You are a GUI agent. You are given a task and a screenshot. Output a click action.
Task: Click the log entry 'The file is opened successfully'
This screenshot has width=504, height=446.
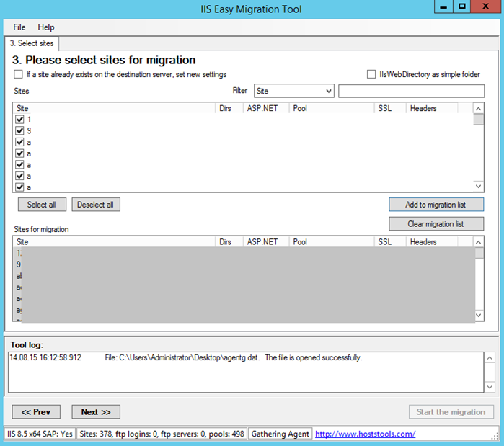tap(314, 357)
